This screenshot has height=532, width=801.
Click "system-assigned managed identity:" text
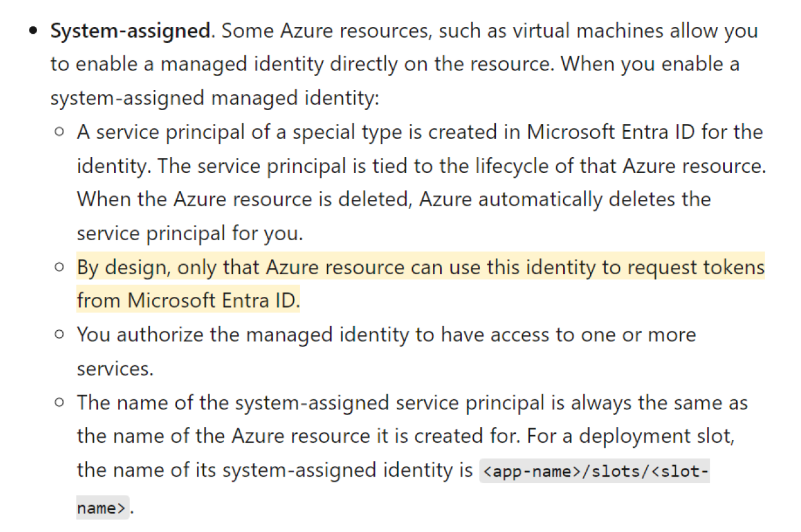[215, 98]
